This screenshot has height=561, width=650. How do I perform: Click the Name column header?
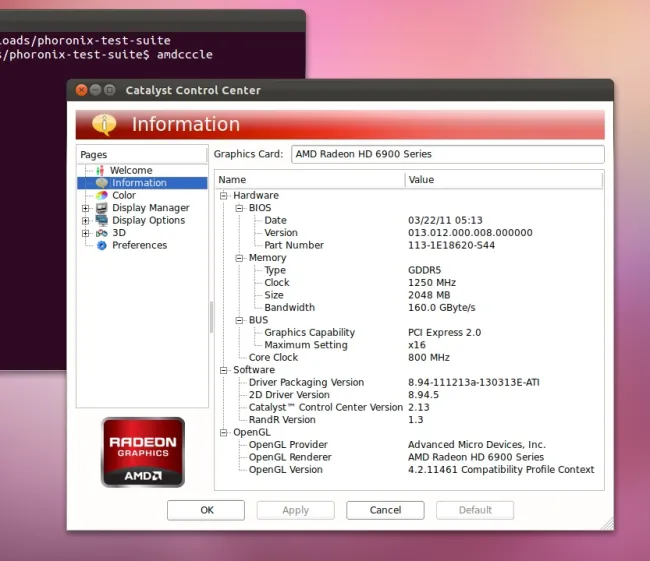(x=310, y=180)
